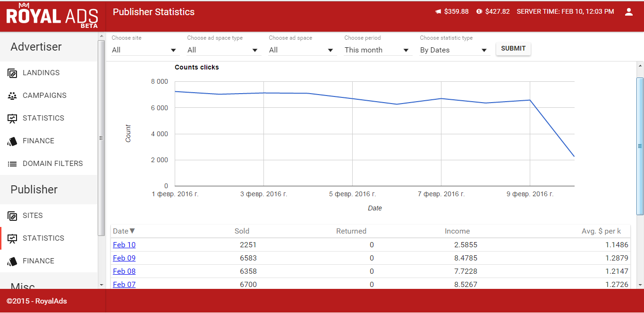Click the Advertiser Finance cards icon
This screenshot has width=644, height=313.
12,141
